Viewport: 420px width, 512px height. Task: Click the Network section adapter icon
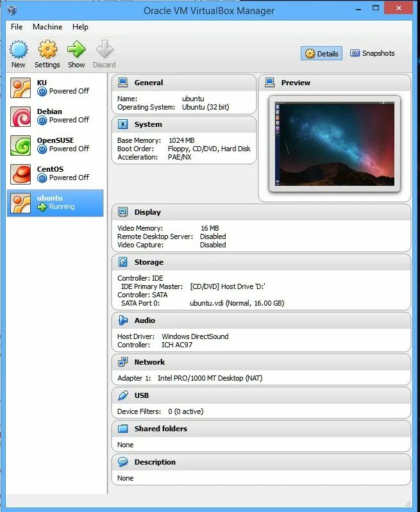(123, 362)
